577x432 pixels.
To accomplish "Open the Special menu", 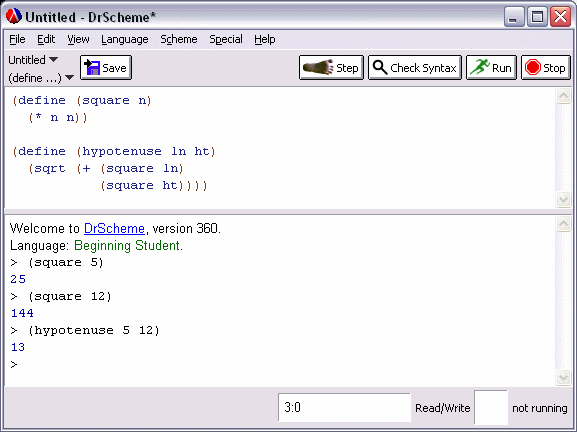I will click(x=226, y=39).
